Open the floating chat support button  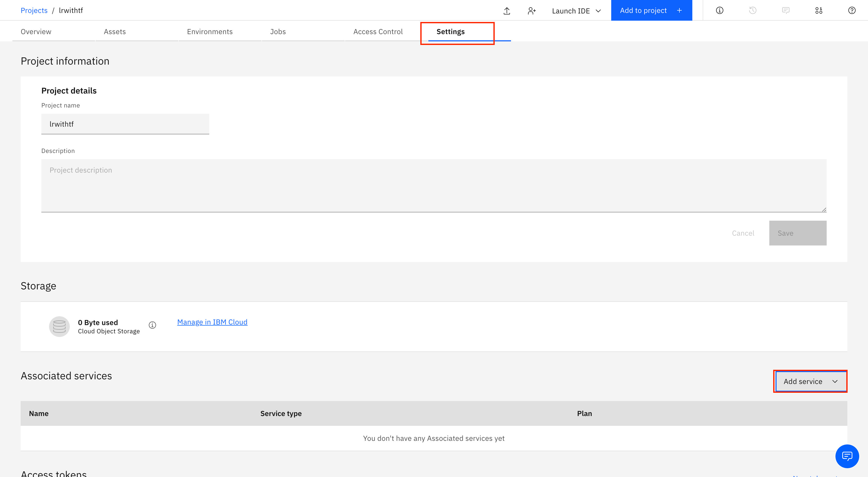click(847, 456)
